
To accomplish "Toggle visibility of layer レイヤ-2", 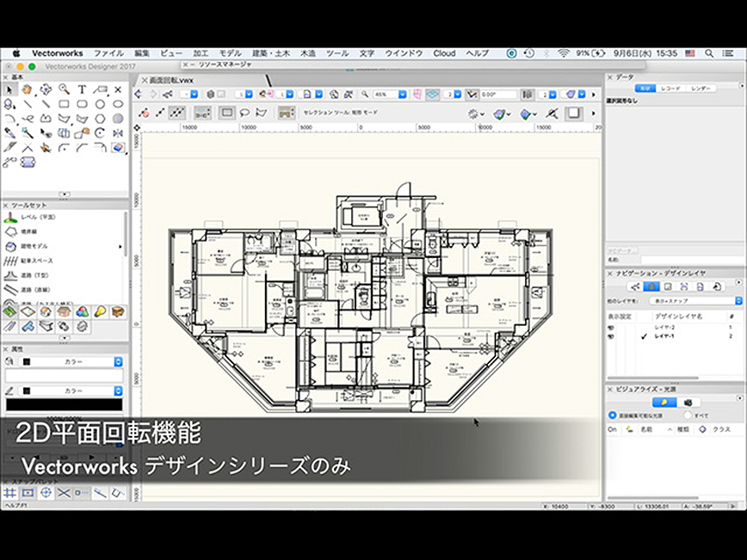I will pyautogui.click(x=612, y=328).
